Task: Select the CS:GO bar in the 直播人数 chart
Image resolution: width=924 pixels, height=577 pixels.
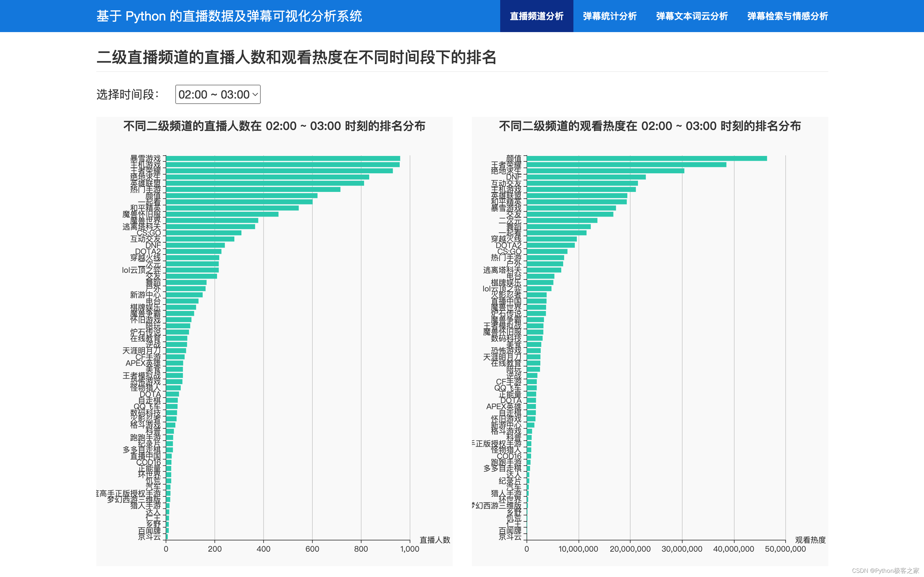Action: 204,233
